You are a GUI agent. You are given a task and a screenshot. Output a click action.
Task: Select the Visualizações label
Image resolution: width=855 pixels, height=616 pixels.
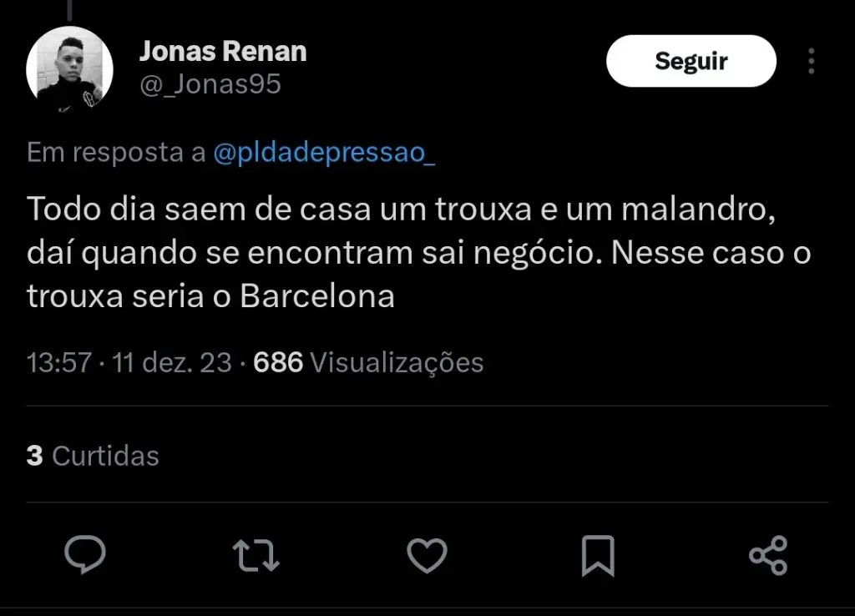(397, 362)
